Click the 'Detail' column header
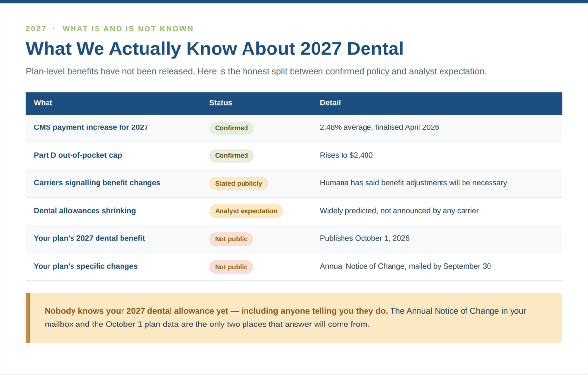 click(330, 103)
